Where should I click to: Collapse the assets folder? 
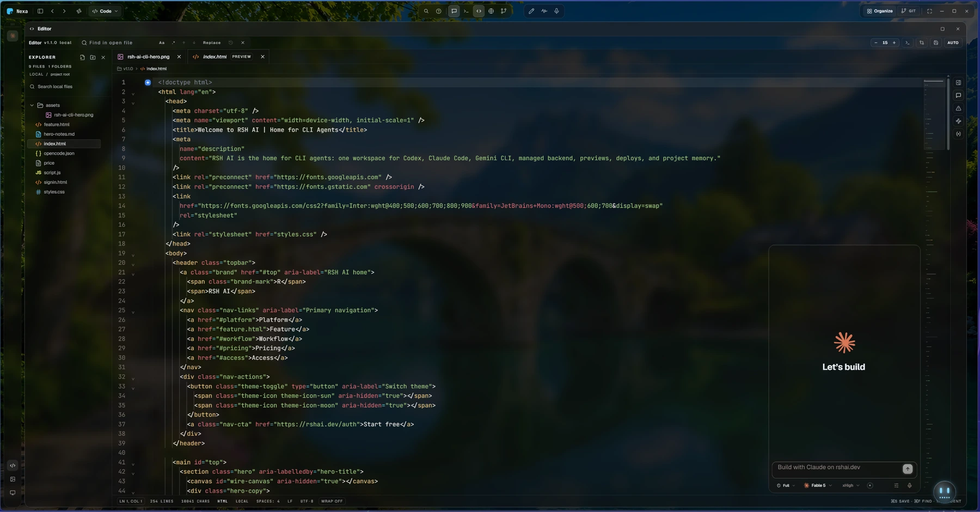(32, 105)
